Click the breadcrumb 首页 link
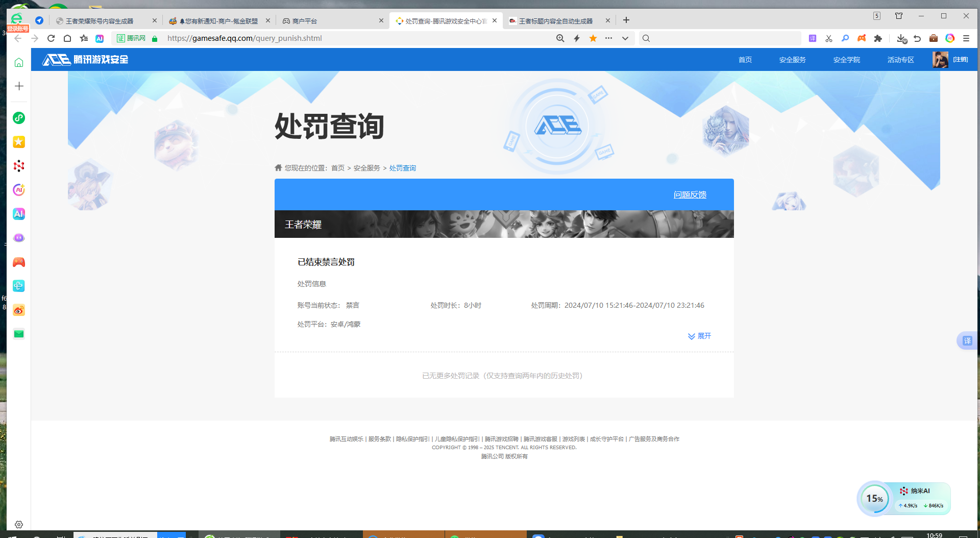Viewport: 980px width, 538px height. (x=338, y=168)
